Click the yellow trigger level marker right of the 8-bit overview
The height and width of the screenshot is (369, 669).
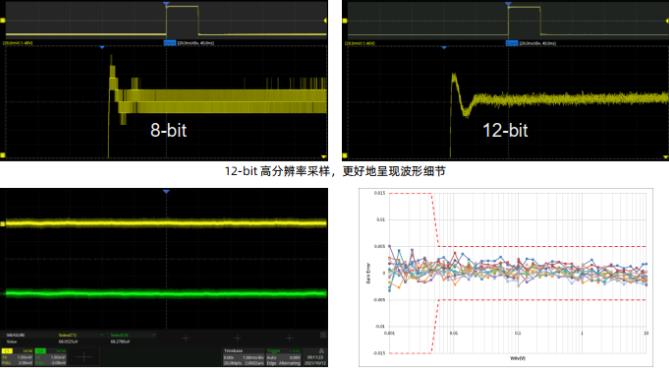[326, 20]
